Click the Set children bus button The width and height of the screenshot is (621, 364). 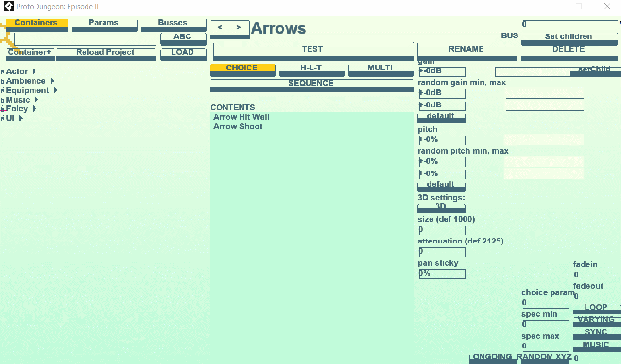coord(569,39)
